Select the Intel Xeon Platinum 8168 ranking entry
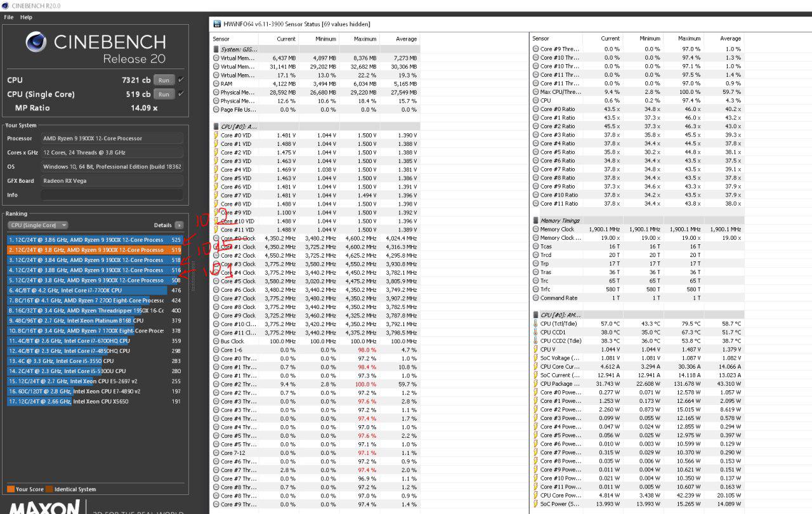 point(95,320)
